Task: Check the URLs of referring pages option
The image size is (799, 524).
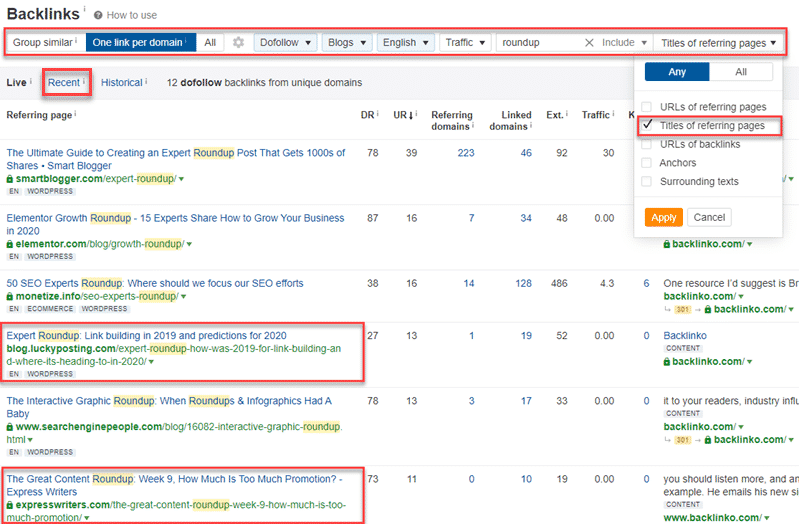Action: [647, 107]
